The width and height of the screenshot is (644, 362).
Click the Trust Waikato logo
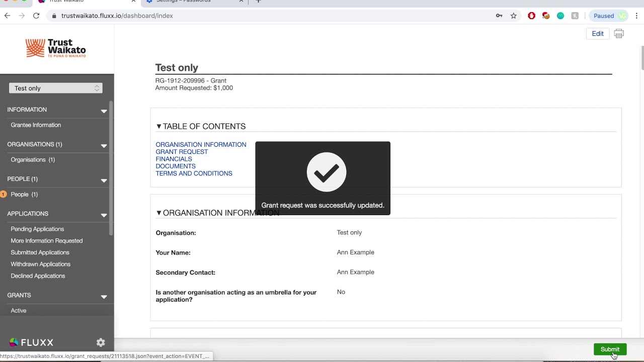[x=56, y=48]
